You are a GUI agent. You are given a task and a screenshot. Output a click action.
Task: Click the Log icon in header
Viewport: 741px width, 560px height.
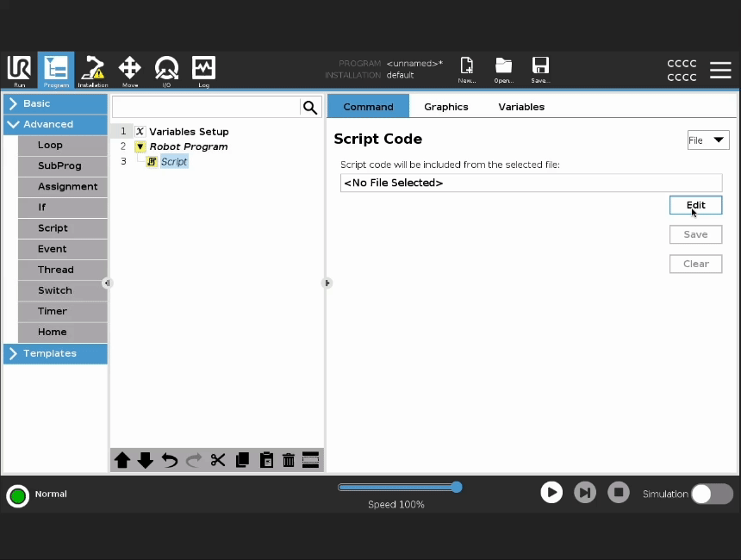(x=203, y=70)
